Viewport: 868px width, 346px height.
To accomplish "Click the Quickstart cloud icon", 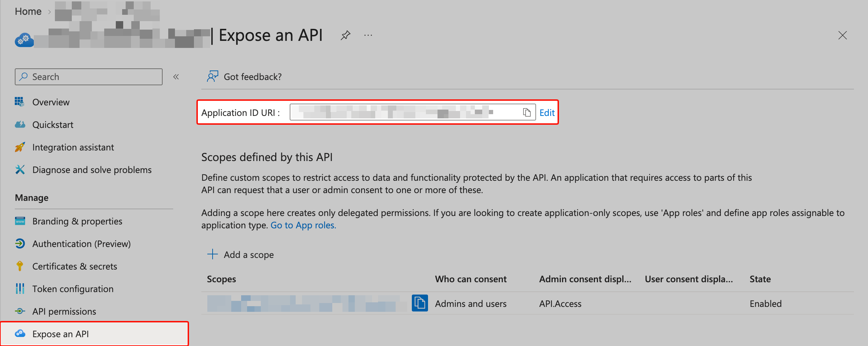I will (20, 124).
